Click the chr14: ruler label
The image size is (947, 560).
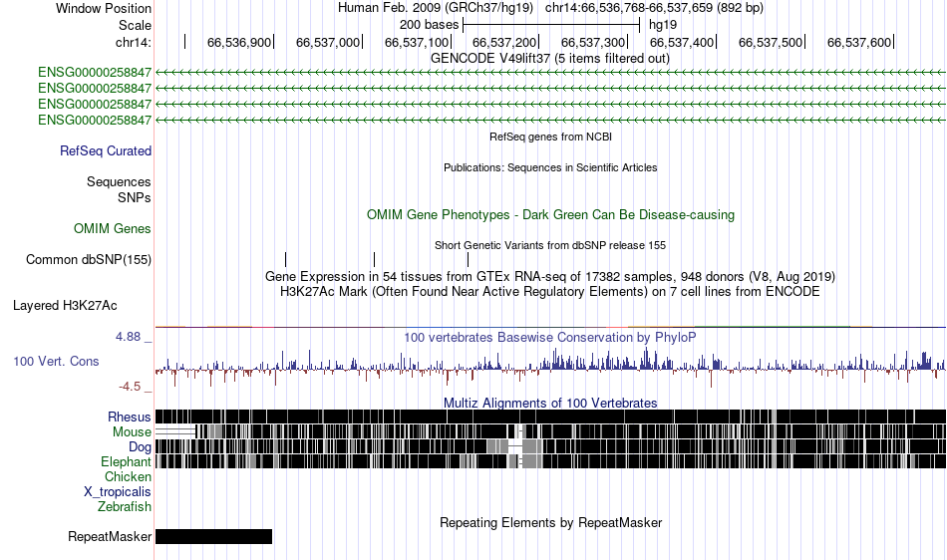[134, 42]
